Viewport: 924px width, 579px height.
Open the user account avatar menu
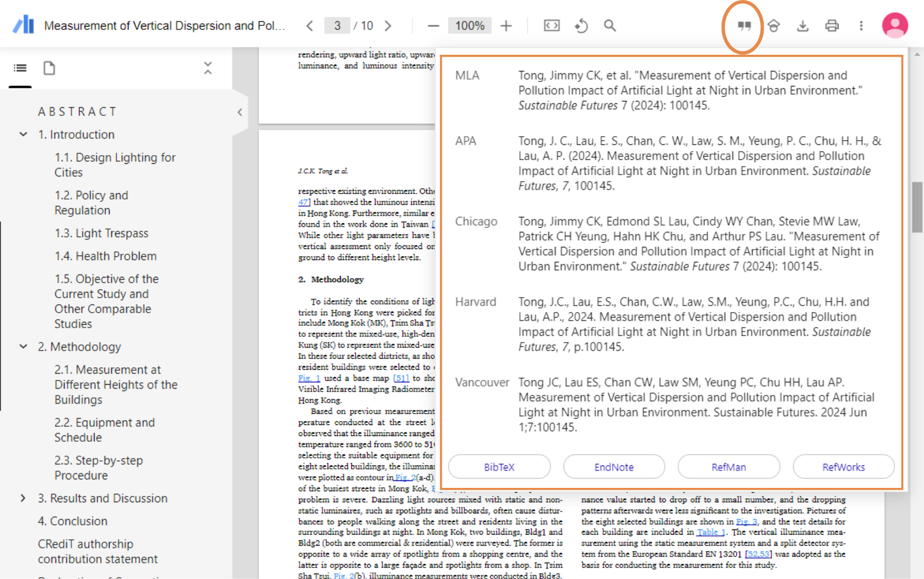tap(895, 25)
